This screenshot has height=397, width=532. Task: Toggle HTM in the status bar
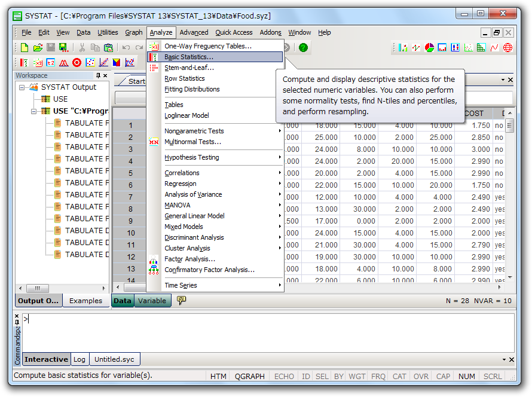click(x=218, y=376)
